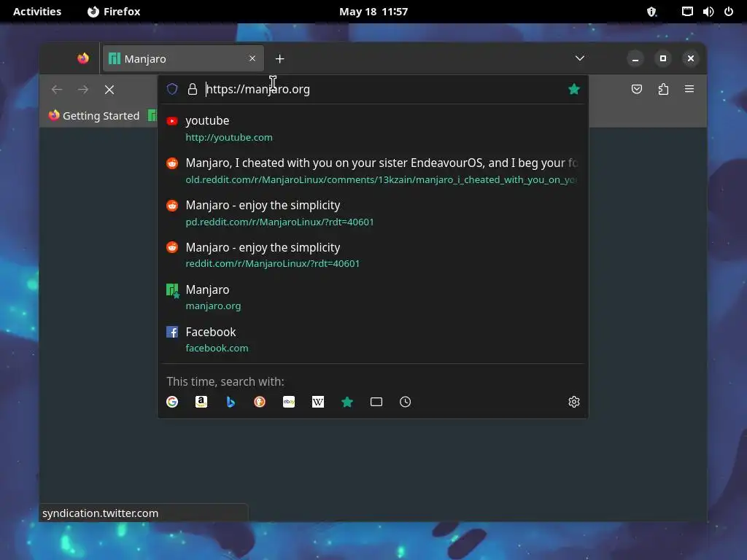Search in open Tabs shortcut icon
The height and width of the screenshot is (560, 747).
coord(376,402)
